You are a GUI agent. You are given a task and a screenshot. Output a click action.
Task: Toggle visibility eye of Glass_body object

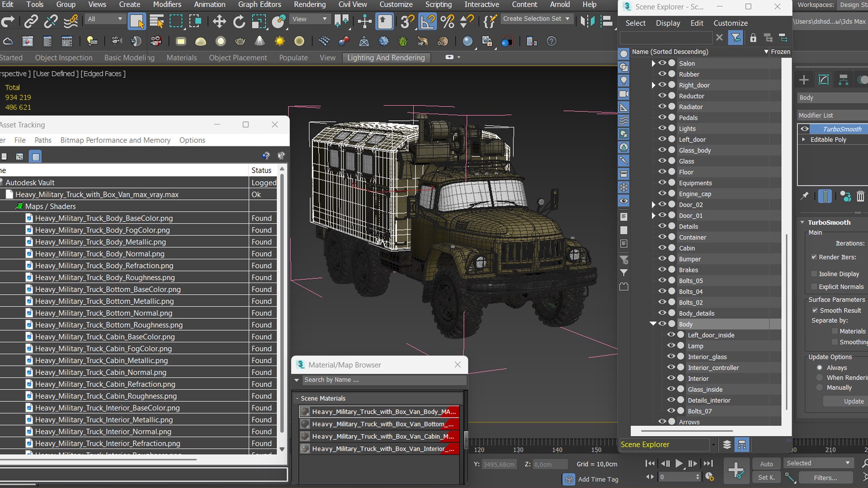point(662,150)
